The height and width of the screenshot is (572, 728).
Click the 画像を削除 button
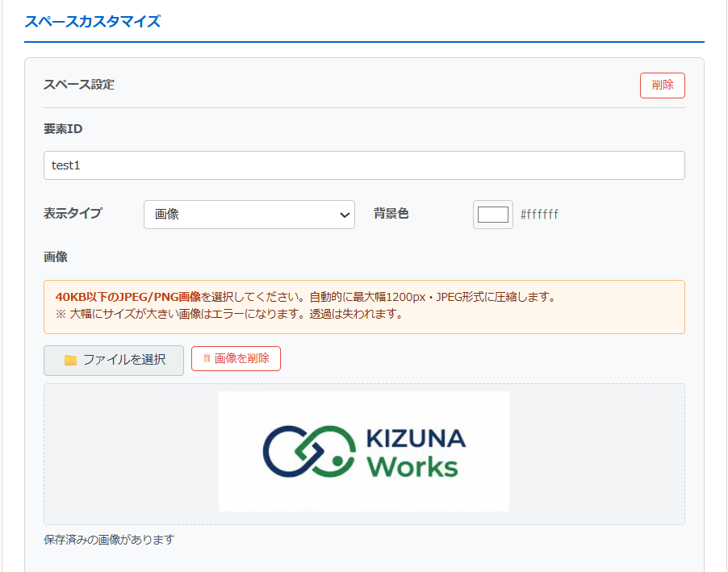[x=236, y=358]
